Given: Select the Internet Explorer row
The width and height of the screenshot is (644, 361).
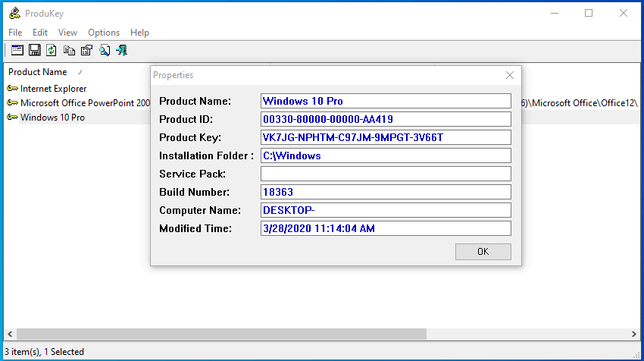Looking at the screenshot, I should 53,89.
